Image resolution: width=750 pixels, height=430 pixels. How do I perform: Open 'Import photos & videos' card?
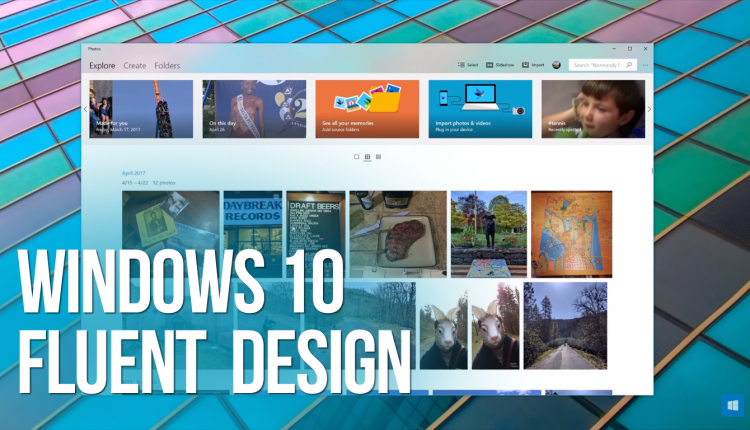click(480, 109)
